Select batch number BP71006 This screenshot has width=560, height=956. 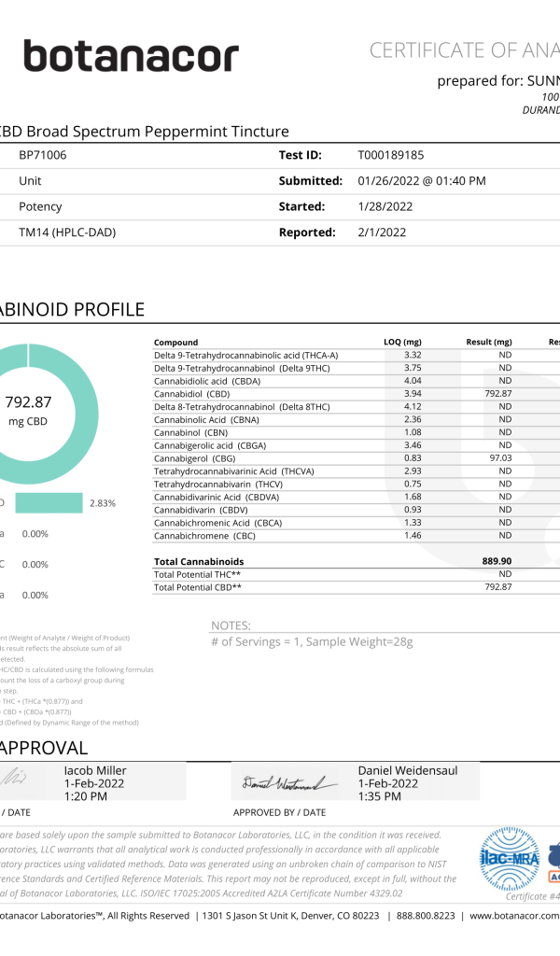click(x=43, y=155)
